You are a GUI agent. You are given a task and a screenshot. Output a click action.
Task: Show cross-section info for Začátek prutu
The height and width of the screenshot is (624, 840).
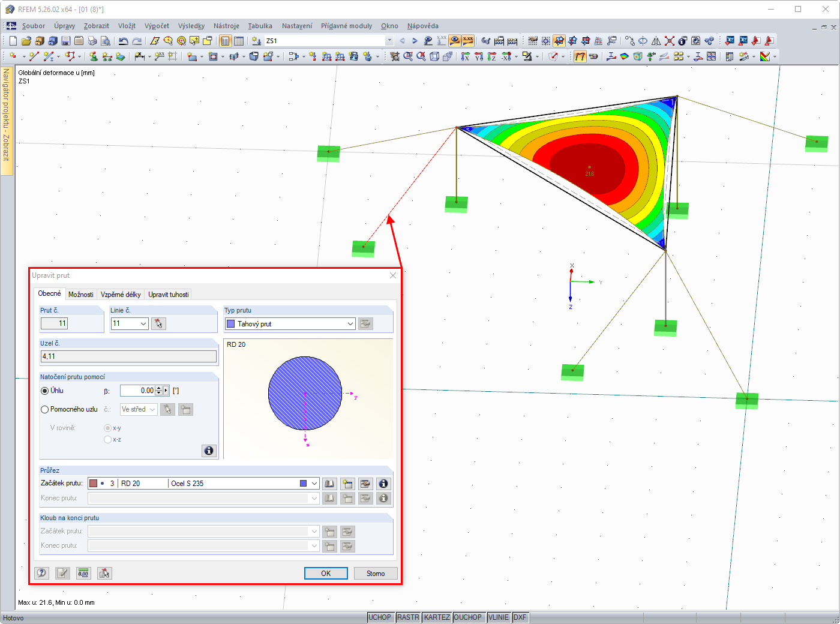[x=383, y=484]
